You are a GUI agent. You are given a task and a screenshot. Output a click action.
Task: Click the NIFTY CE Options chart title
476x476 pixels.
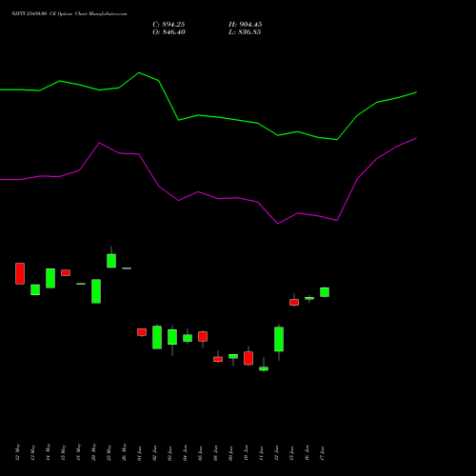69,13
